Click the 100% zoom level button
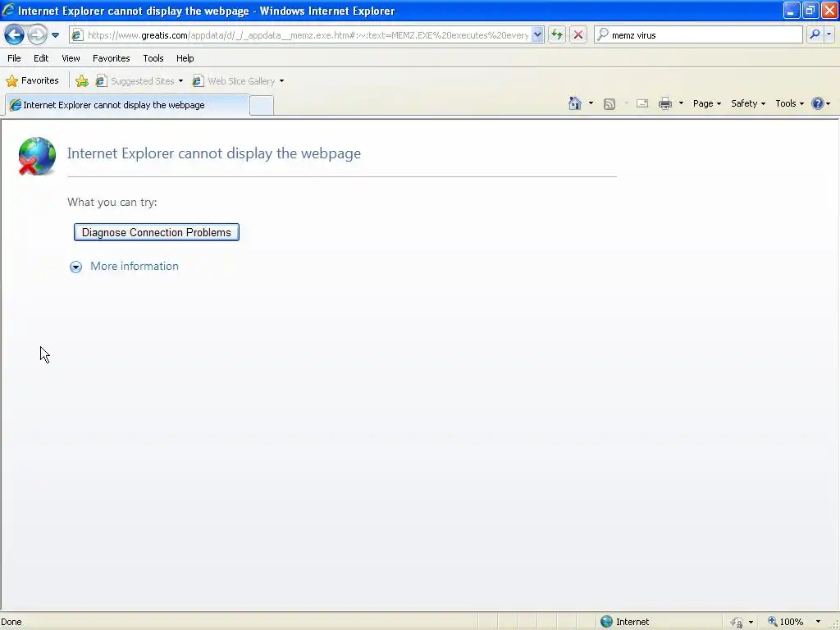This screenshot has height=630, width=840. click(785, 622)
